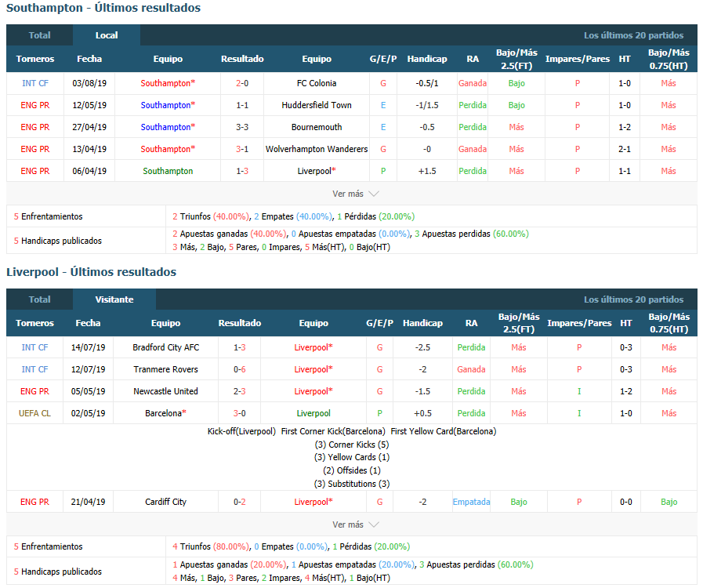Click Liverpool in the Cardiff City row
The image size is (703, 588).
[313, 502]
